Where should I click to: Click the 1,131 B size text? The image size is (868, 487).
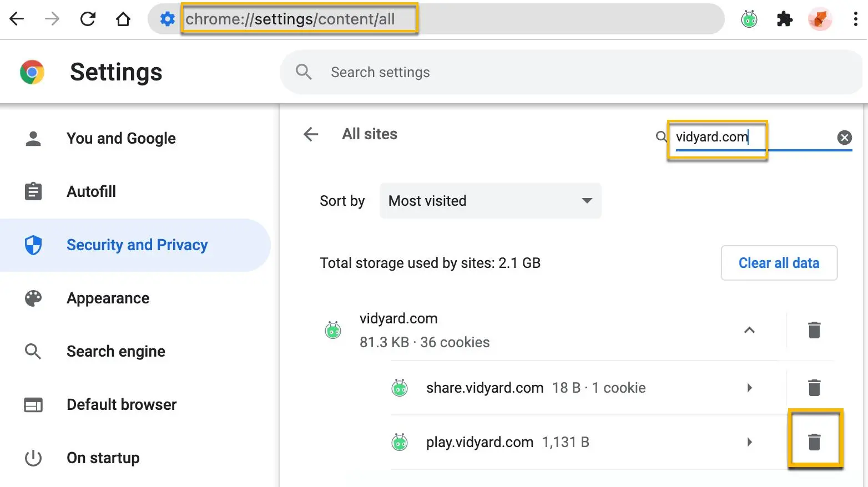click(566, 442)
